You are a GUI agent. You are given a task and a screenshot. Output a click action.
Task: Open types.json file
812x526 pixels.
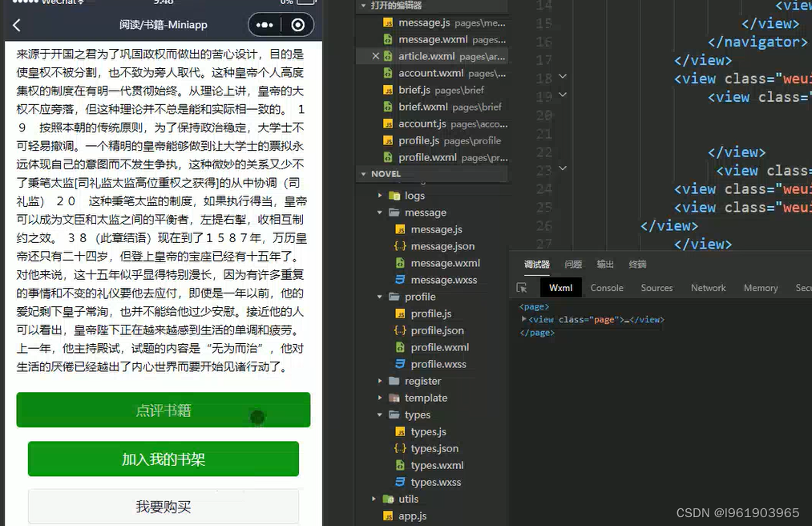(x=434, y=448)
